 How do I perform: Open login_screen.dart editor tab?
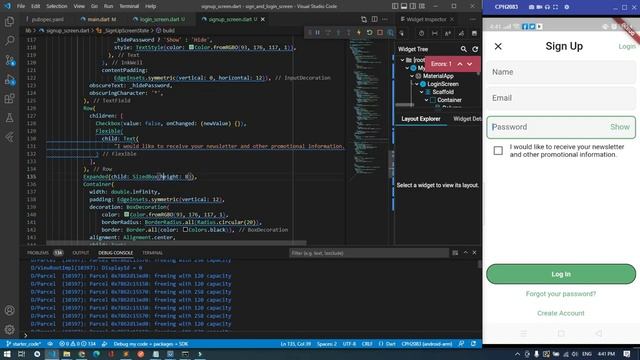coord(159,19)
